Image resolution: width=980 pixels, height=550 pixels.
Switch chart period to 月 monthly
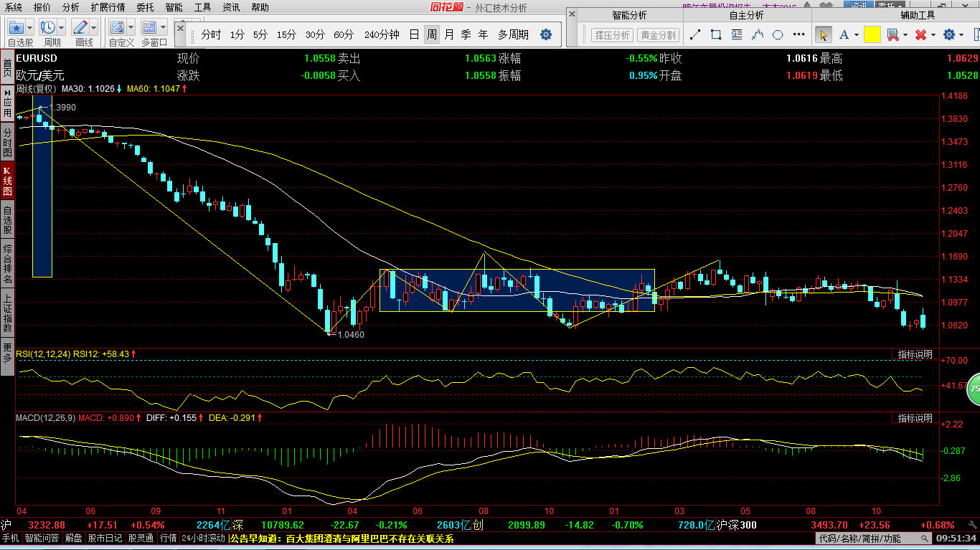[449, 34]
